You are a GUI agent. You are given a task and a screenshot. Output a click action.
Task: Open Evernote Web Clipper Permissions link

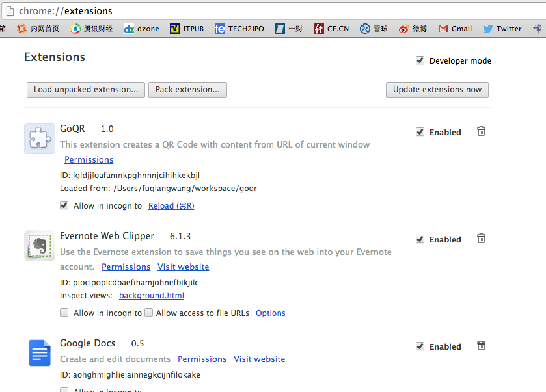pos(126,267)
